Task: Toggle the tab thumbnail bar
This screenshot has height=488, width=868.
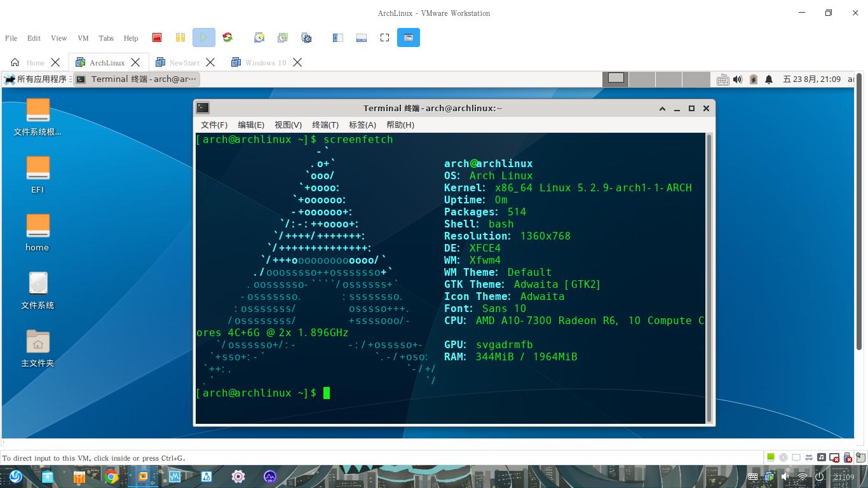Action: pos(362,37)
